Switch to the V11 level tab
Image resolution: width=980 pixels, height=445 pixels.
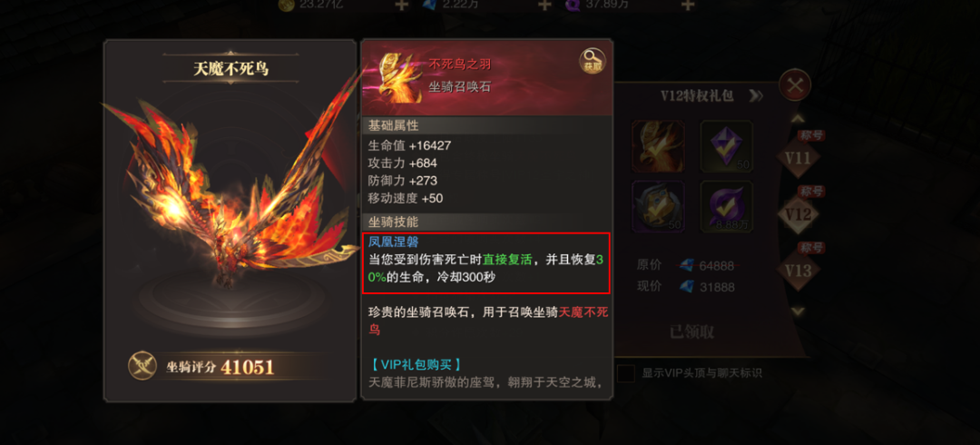(799, 157)
